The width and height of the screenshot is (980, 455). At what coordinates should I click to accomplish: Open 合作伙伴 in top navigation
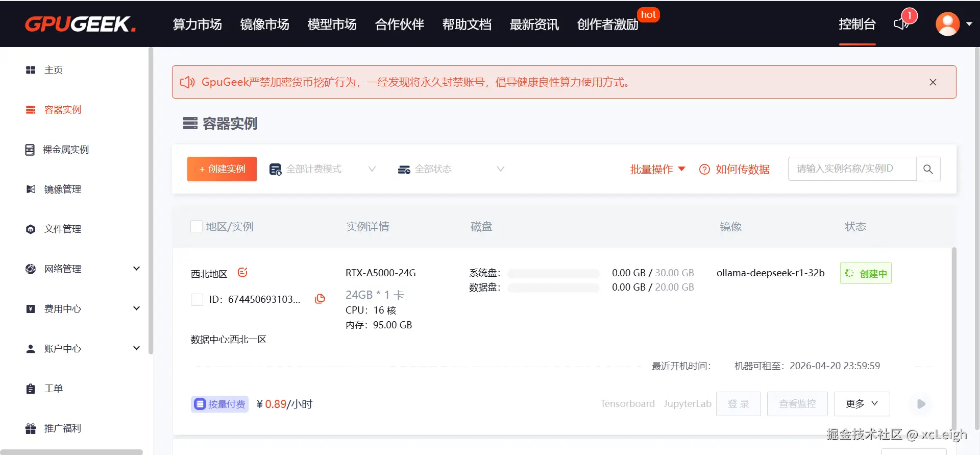click(x=399, y=24)
